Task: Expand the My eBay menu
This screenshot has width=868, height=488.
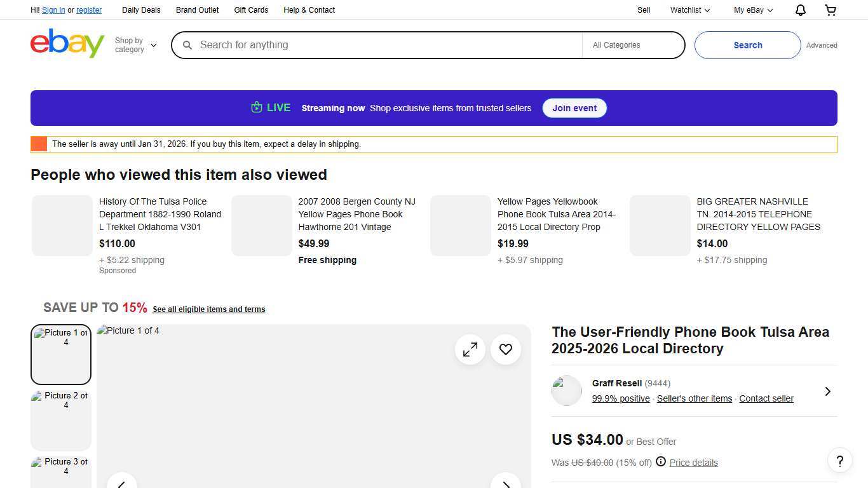Action: (x=752, y=10)
